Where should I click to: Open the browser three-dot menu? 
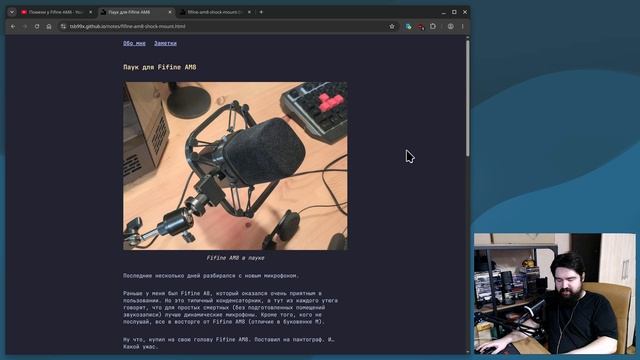point(462,27)
